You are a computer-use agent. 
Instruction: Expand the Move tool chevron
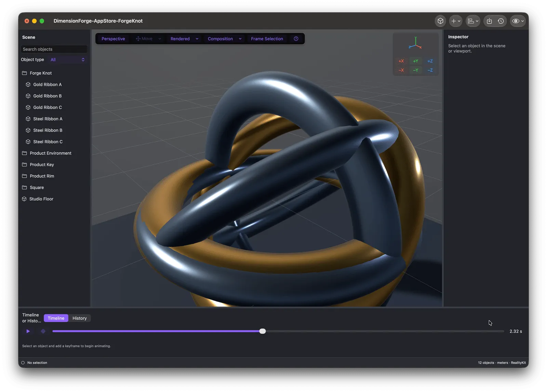click(160, 39)
